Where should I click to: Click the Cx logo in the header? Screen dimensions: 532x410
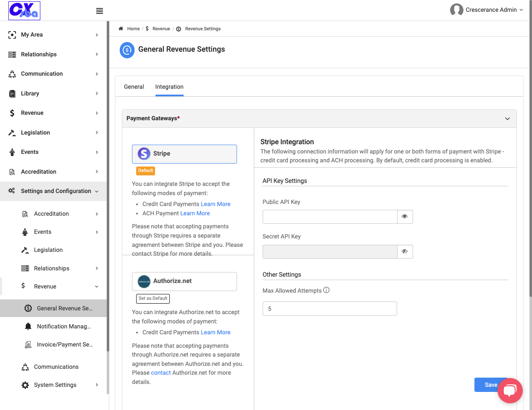click(x=24, y=11)
